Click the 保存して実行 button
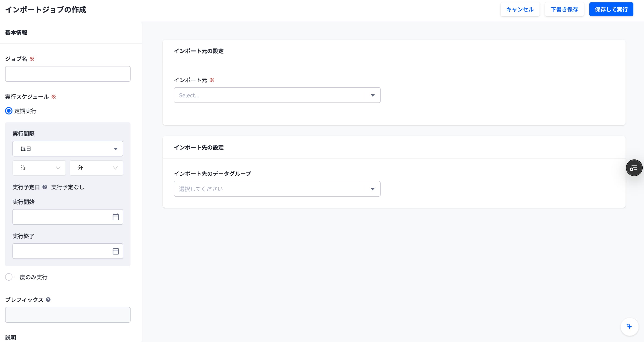Screen dimensions: 644x342 [611, 9]
